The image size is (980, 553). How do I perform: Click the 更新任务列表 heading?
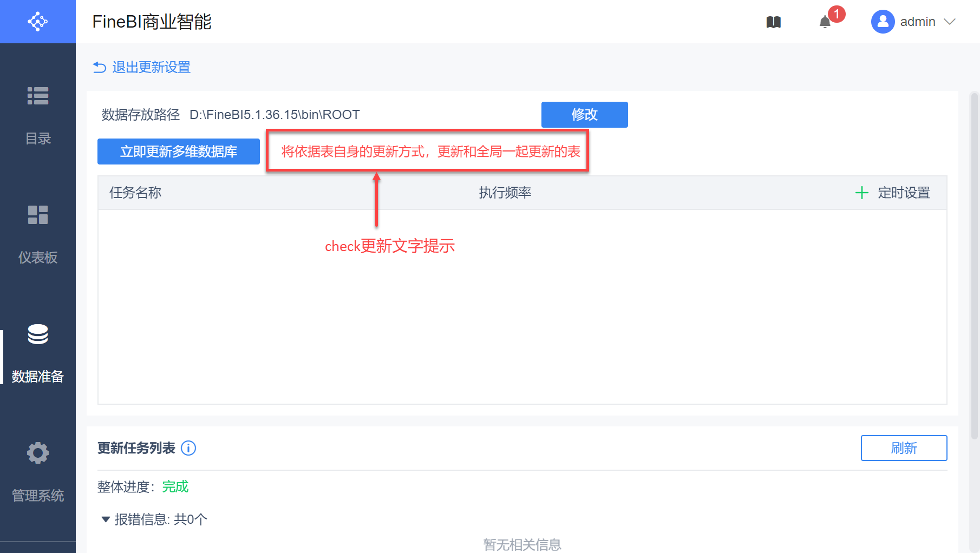(136, 448)
